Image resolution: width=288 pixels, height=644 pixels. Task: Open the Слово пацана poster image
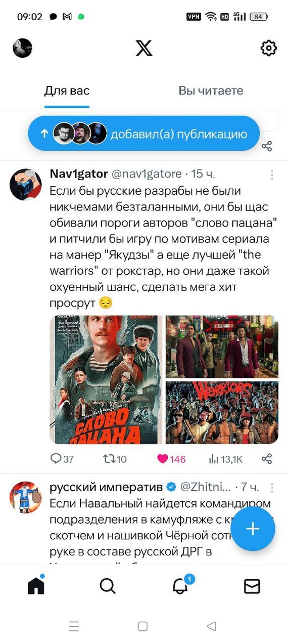tap(106, 380)
